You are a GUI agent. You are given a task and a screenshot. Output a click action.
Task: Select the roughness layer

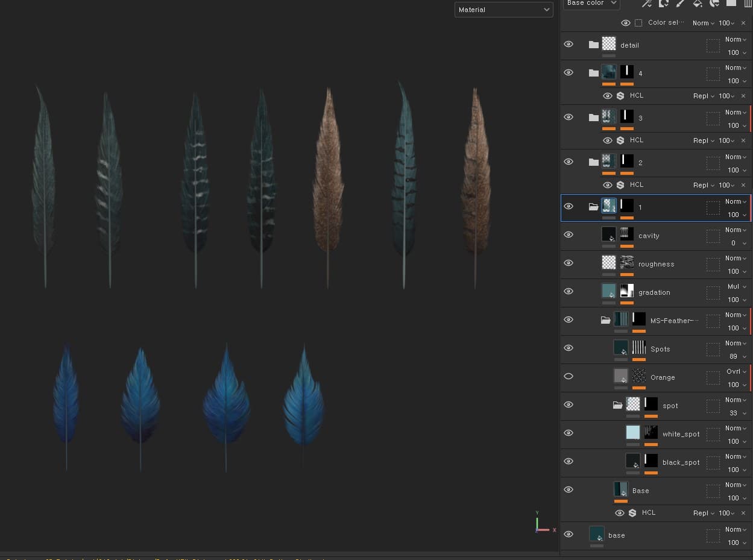tap(656, 264)
